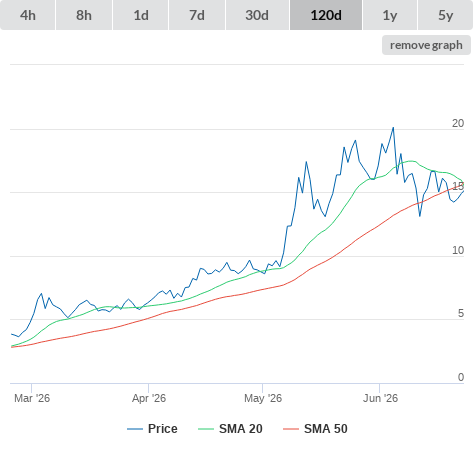Click the price peak near 20 in June
Viewport: 474px width, 455px height.
tap(393, 128)
